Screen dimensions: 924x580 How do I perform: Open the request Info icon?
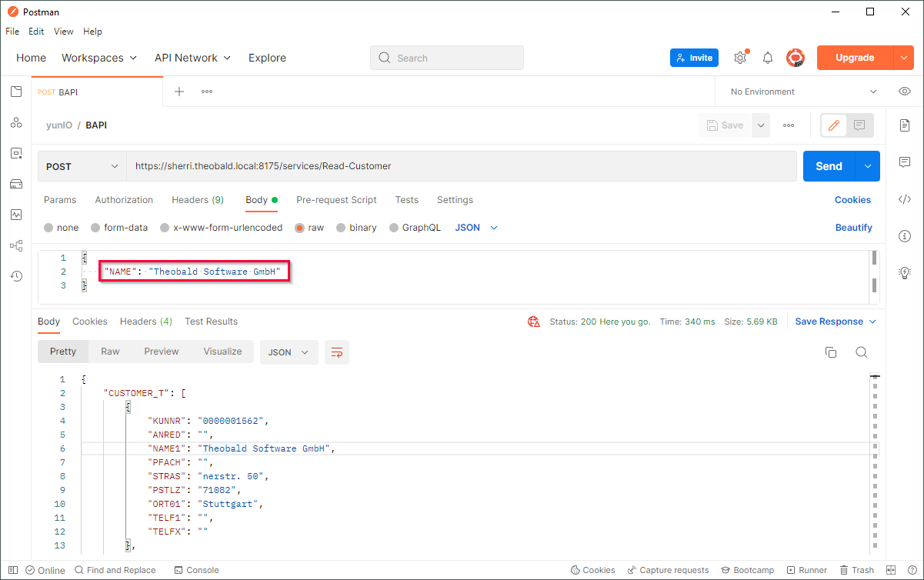click(x=905, y=236)
